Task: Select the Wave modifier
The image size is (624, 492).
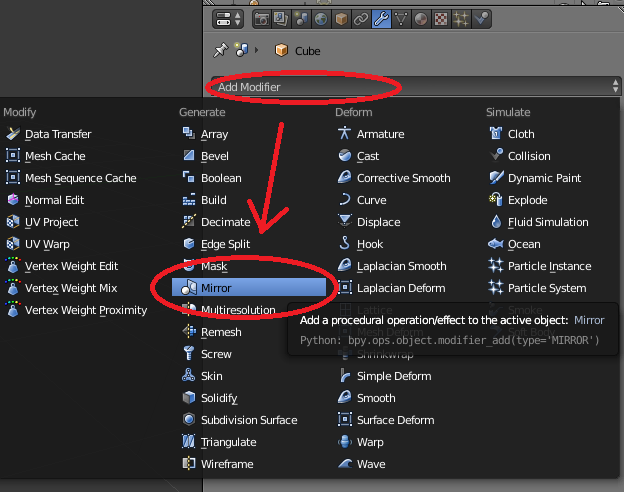Action: tap(362, 464)
